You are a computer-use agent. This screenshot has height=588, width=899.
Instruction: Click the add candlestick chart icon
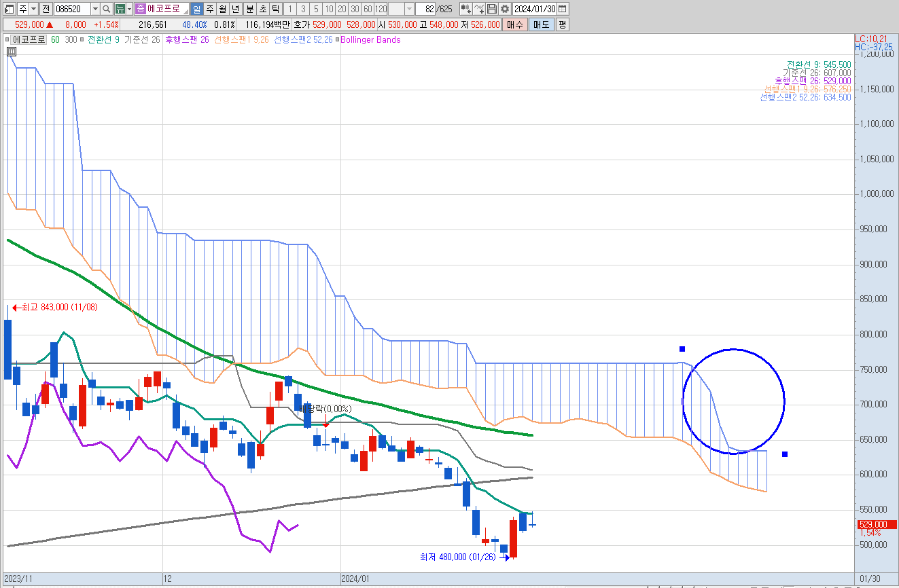465,9
